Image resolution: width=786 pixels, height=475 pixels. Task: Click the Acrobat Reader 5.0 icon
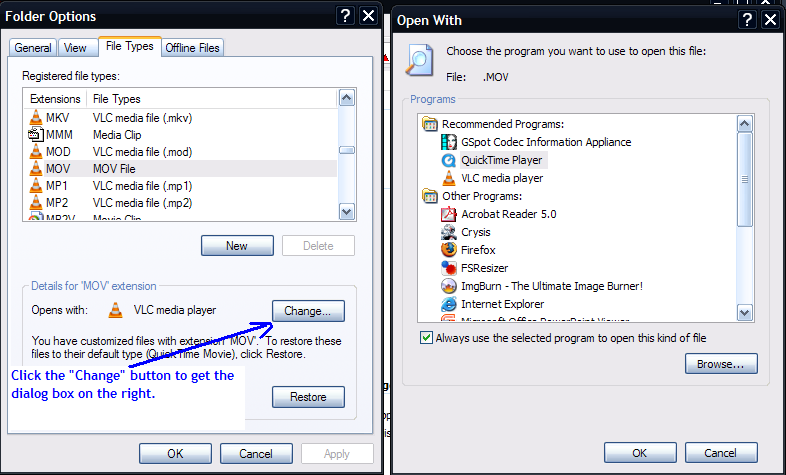tap(449, 214)
